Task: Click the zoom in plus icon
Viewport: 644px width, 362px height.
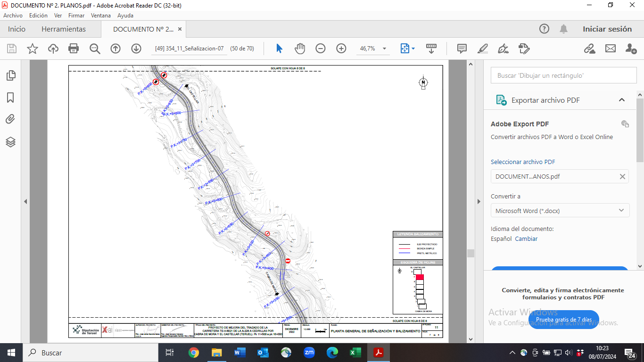Action: point(341,49)
